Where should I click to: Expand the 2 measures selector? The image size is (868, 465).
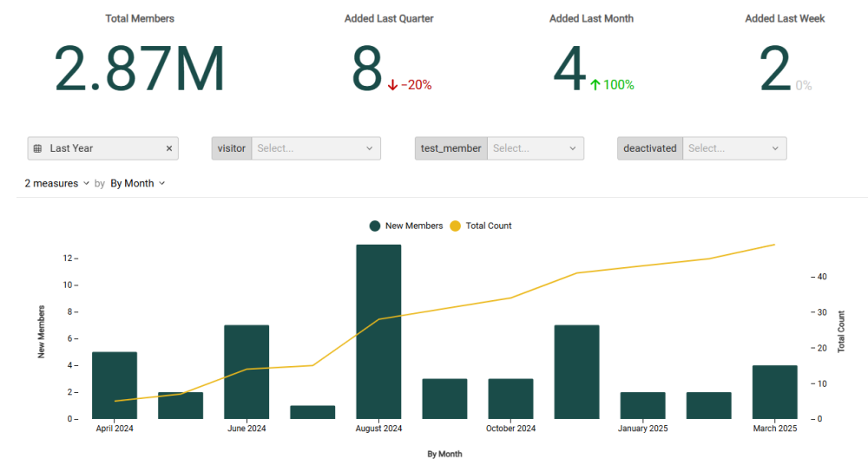56,183
